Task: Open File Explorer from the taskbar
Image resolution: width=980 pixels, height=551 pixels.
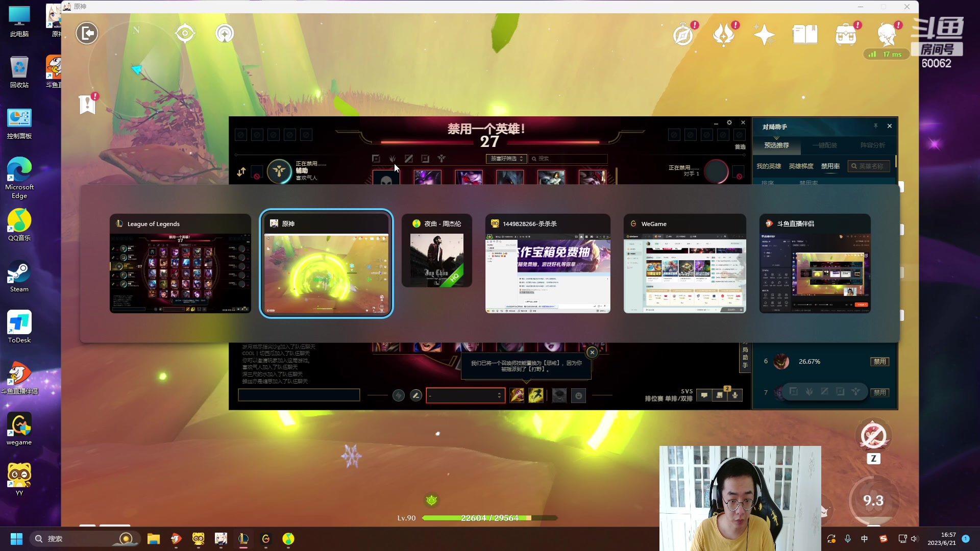Action: coord(154,539)
